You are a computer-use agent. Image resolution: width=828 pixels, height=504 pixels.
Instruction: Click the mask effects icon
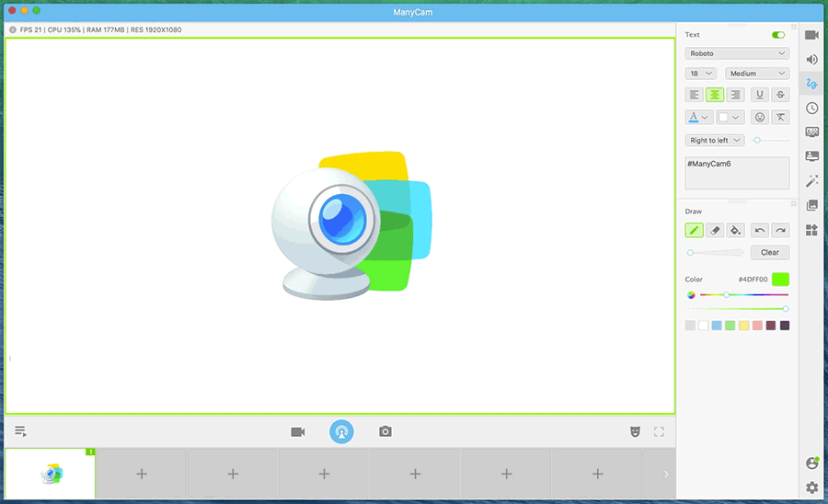coord(635,431)
